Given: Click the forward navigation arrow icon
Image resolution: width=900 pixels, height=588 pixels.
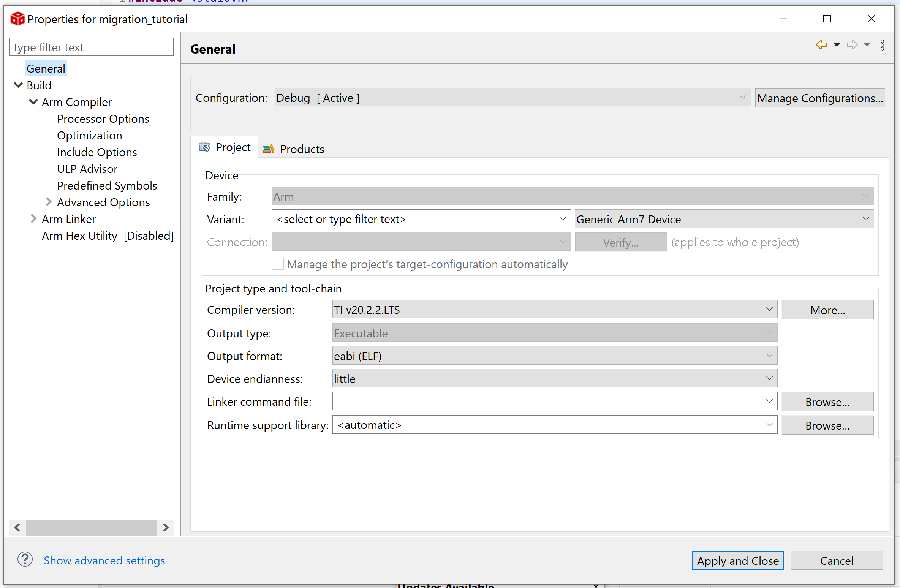Looking at the screenshot, I should [852, 45].
